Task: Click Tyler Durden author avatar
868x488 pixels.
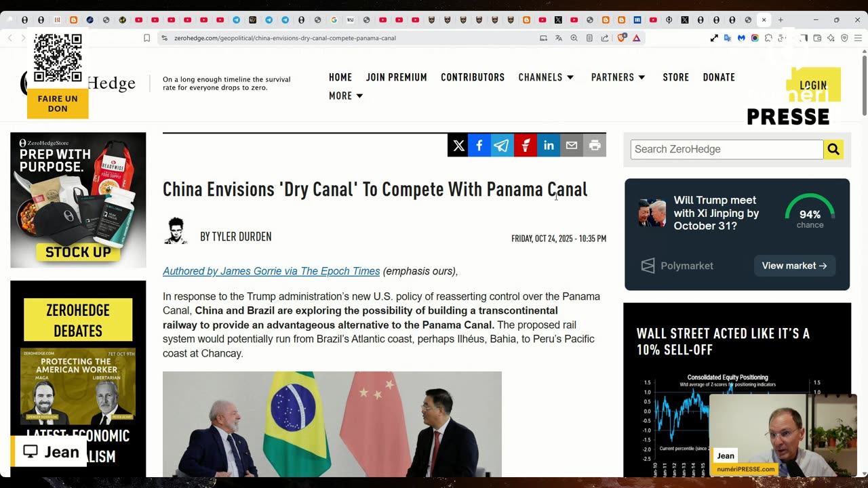Action: coord(176,231)
